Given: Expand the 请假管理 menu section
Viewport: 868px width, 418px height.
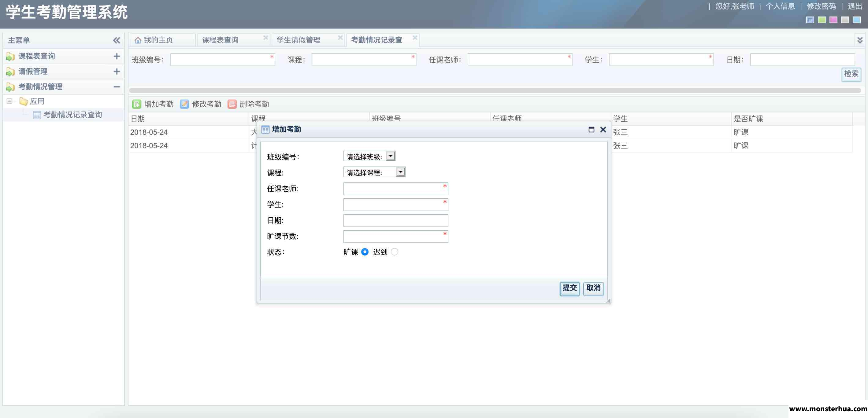Looking at the screenshot, I should (117, 71).
